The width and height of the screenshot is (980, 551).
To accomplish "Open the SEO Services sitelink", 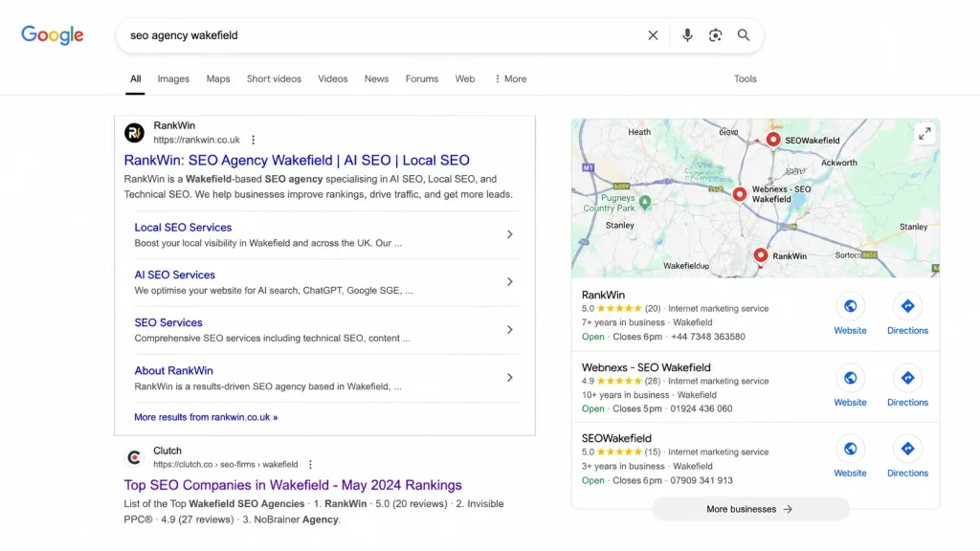I will [168, 322].
